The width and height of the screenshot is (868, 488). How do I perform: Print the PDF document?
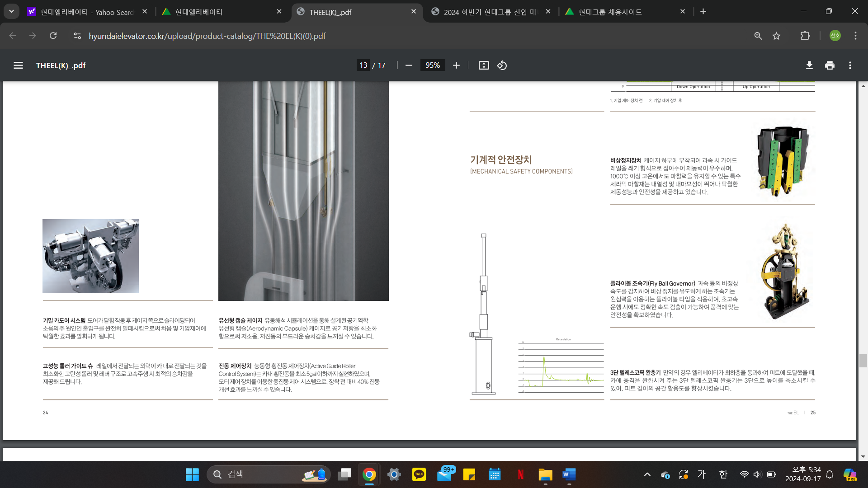(830, 66)
